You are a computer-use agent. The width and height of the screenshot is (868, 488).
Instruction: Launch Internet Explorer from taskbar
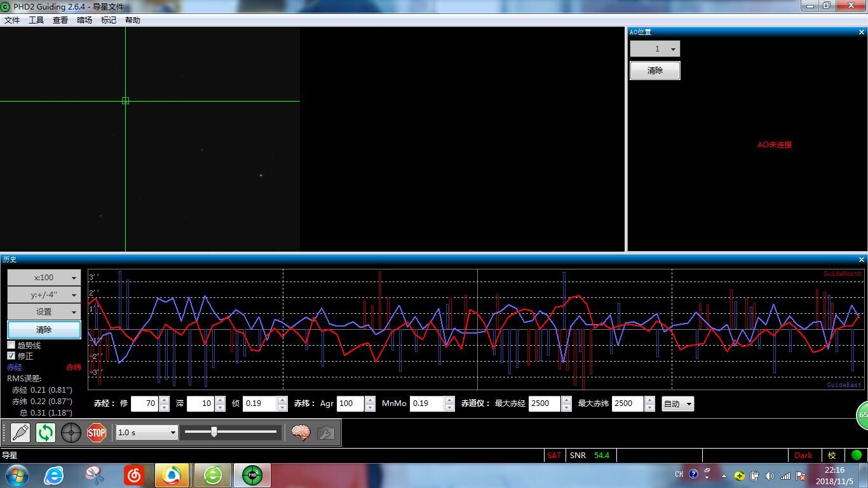[53, 475]
